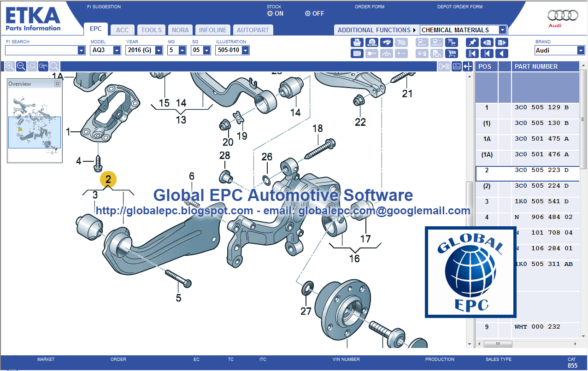This screenshot has height=371, width=588.
Task: Click the double shopping carts icon
Action: tap(452, 42)
